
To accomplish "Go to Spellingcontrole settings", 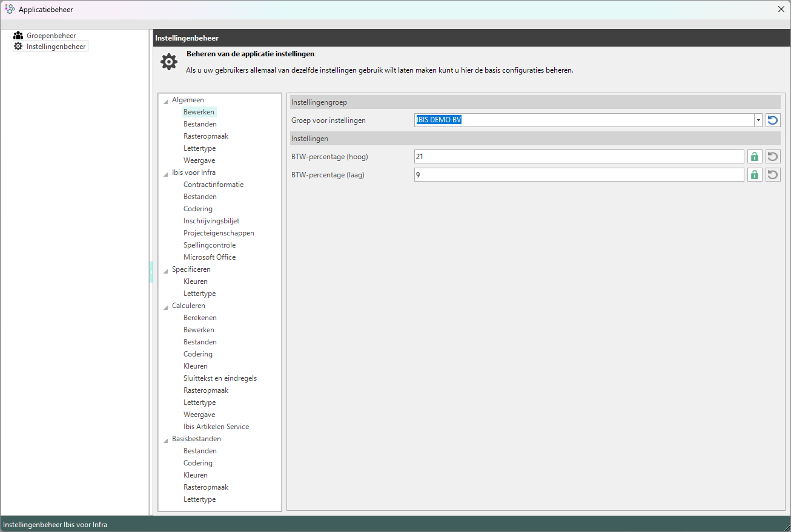I will [210, 245].
